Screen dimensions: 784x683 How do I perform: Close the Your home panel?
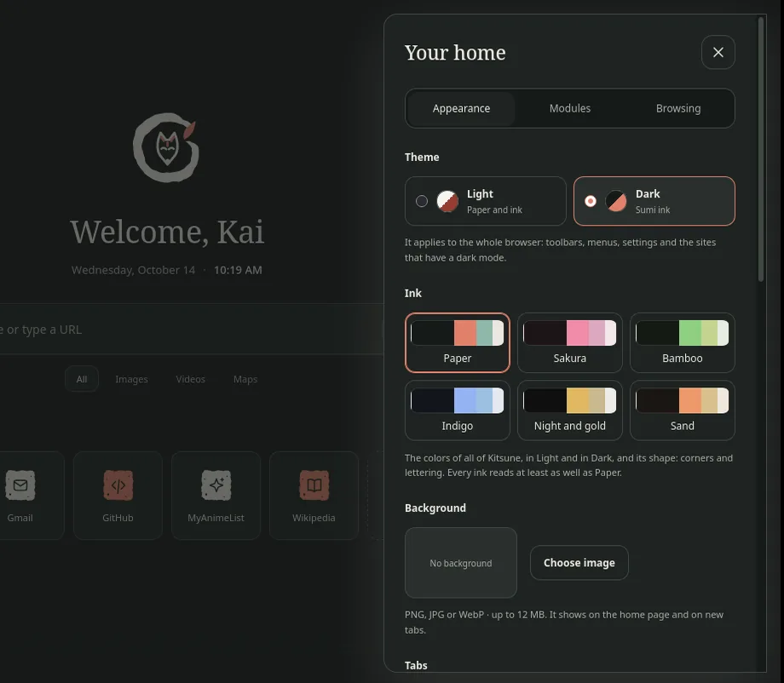[718, 53]
